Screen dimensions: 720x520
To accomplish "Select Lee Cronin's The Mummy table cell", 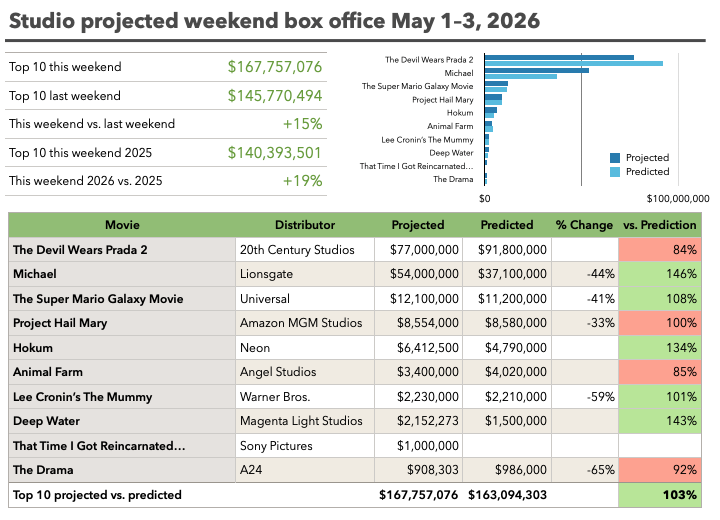I will pos(122,397).
